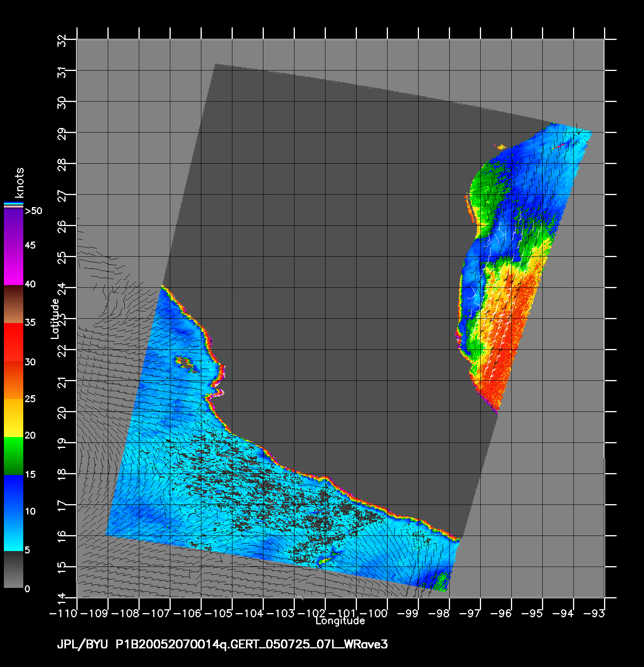
Task: Click the "-96" longitude tick label
Action: (x=501, y=613)
